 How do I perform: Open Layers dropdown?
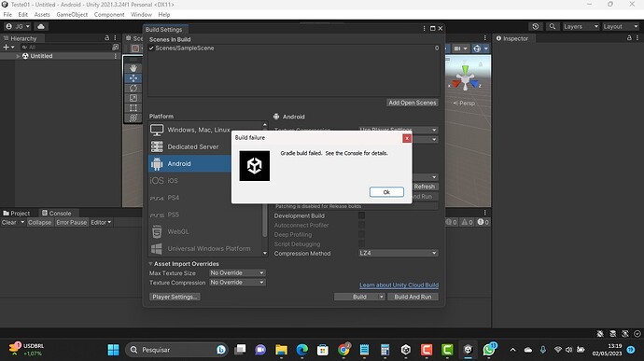tap(581, 26)
